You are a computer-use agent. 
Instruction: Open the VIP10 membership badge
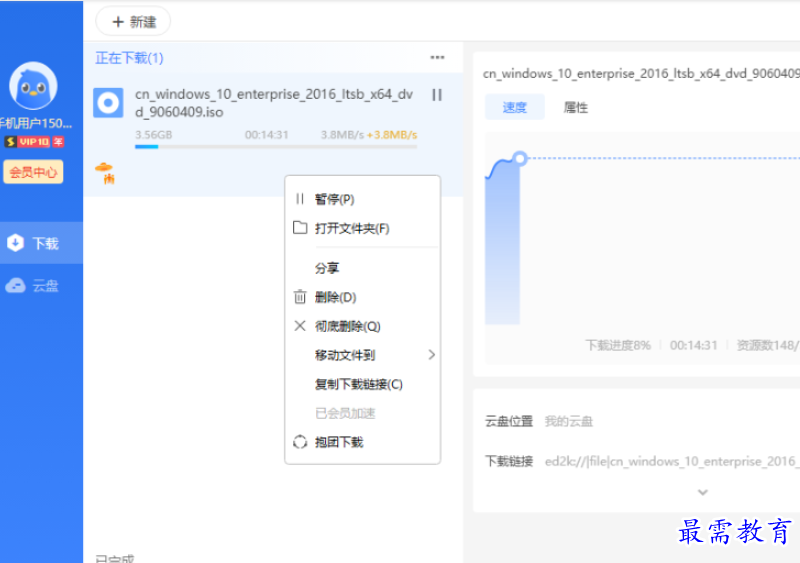coord(34,141)
